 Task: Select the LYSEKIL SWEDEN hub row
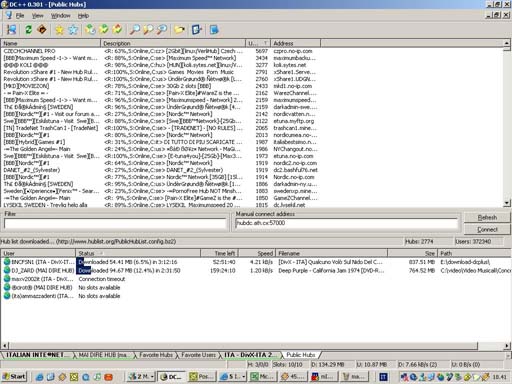pos(160,205)
